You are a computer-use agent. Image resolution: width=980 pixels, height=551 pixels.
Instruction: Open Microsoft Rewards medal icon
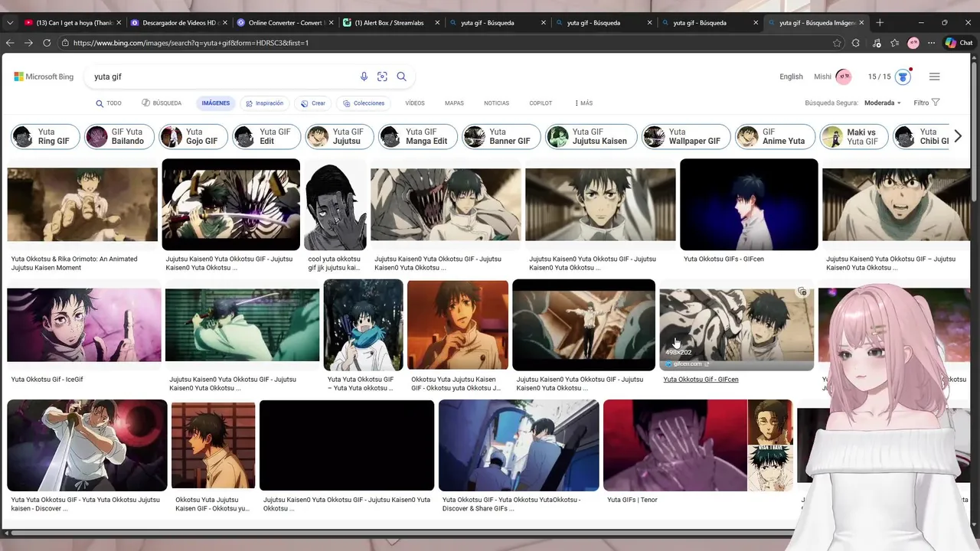point(903,77)
